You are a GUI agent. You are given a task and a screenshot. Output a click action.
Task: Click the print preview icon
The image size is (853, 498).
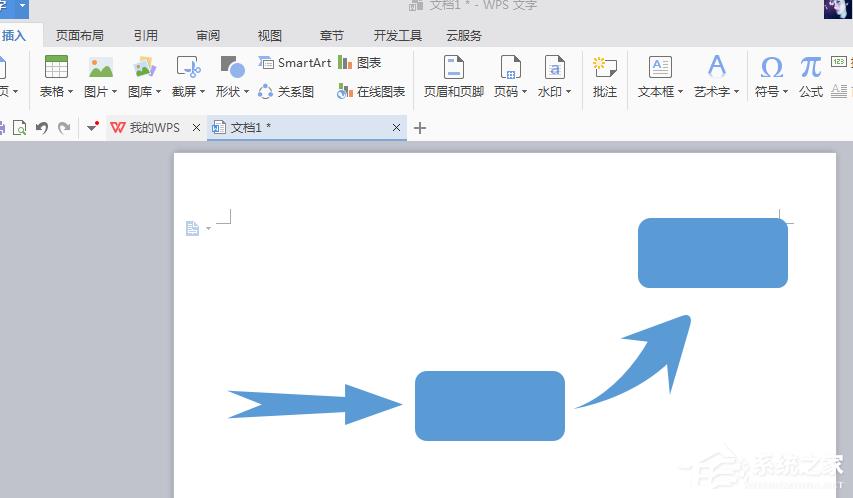20,128
